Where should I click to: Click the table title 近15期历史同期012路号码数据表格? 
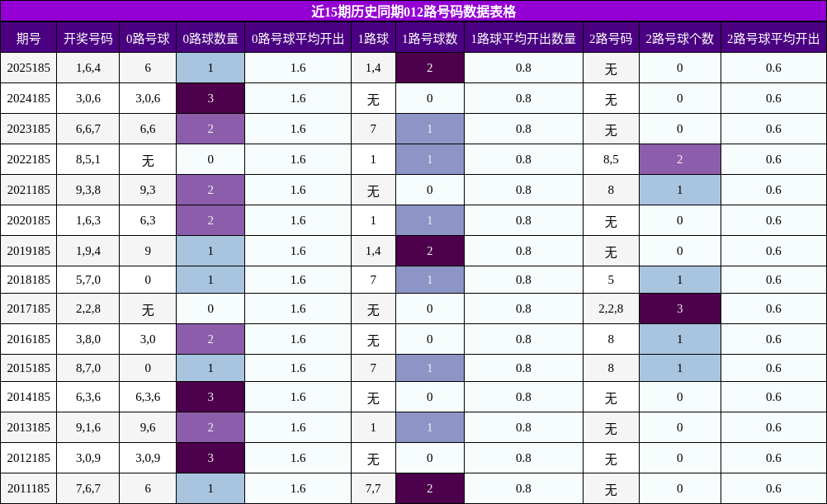pos(413,11)
